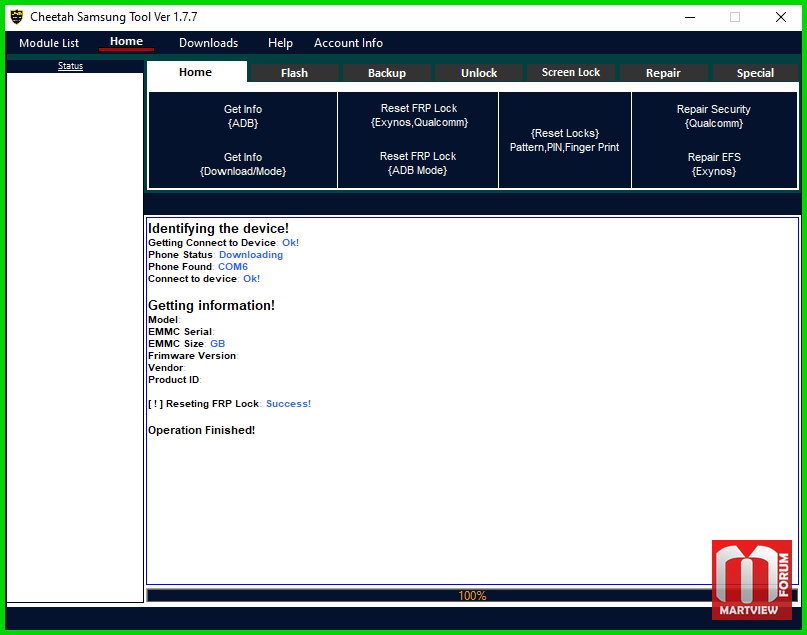Close the Cheetah Samsung Tool window
Screen dimensions: 807x635
click(x=781, y=17)
